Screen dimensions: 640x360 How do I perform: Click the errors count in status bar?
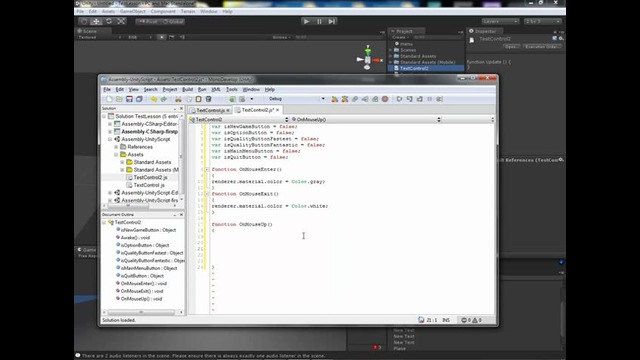pos(466,320)
